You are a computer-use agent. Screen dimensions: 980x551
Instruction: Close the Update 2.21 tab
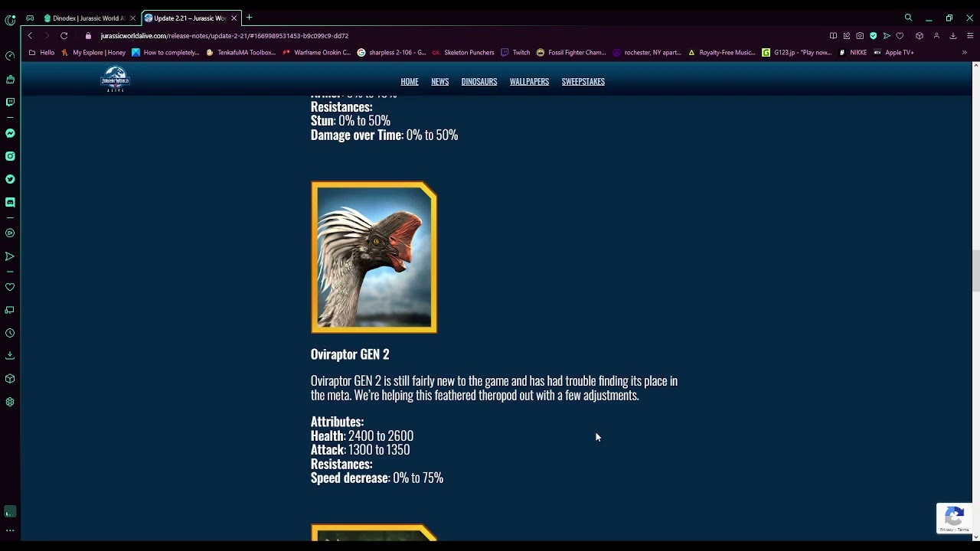(x=234, y=18)
